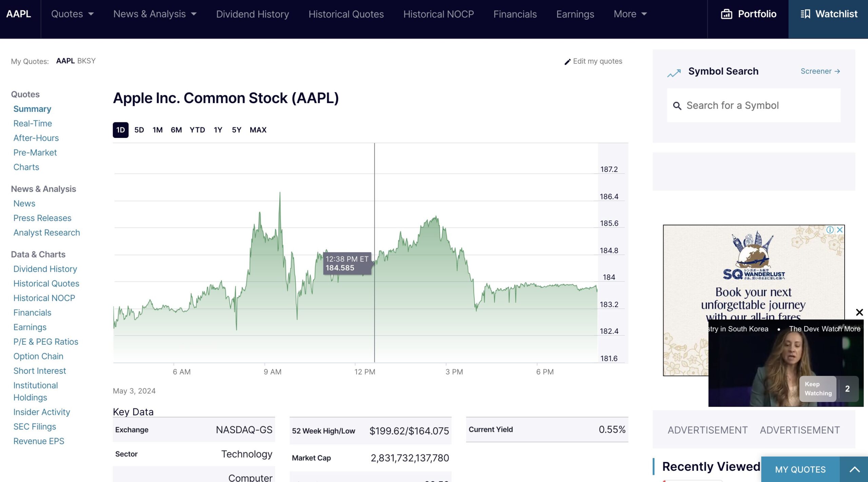Open the MY QUOTES button
The width and height of the screenshot is (868, 482).
point(800,469)
